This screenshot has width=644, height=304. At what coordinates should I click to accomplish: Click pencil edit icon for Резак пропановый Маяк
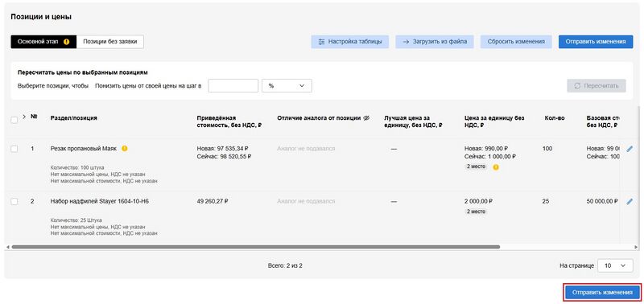(x=630, y=150)
